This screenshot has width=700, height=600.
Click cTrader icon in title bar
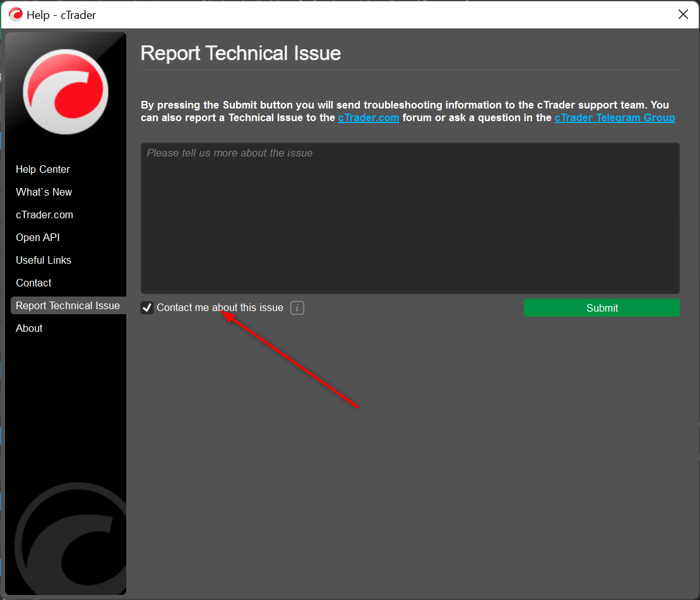click(16, 15)
